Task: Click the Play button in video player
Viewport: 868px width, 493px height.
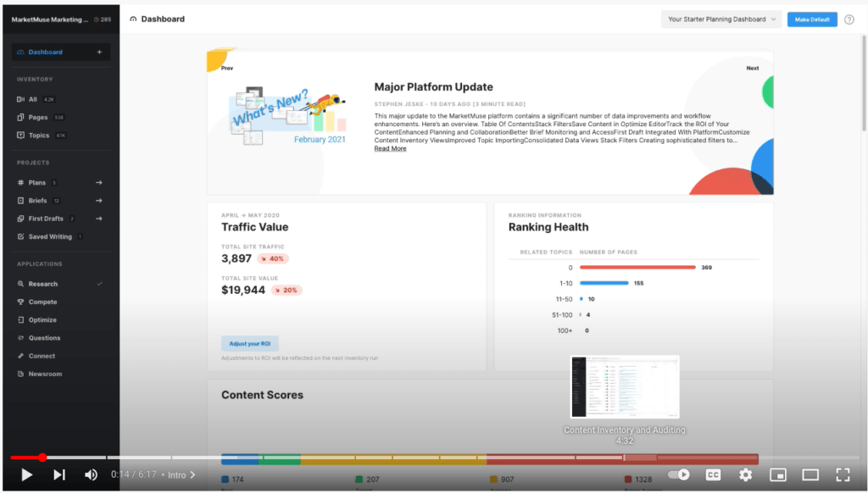Action: point(26,474)
